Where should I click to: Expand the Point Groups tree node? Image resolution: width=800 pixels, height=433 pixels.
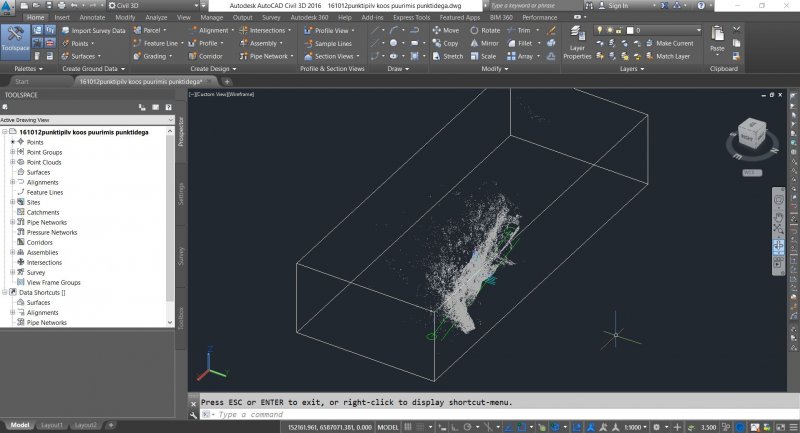(x=13, y=152)
